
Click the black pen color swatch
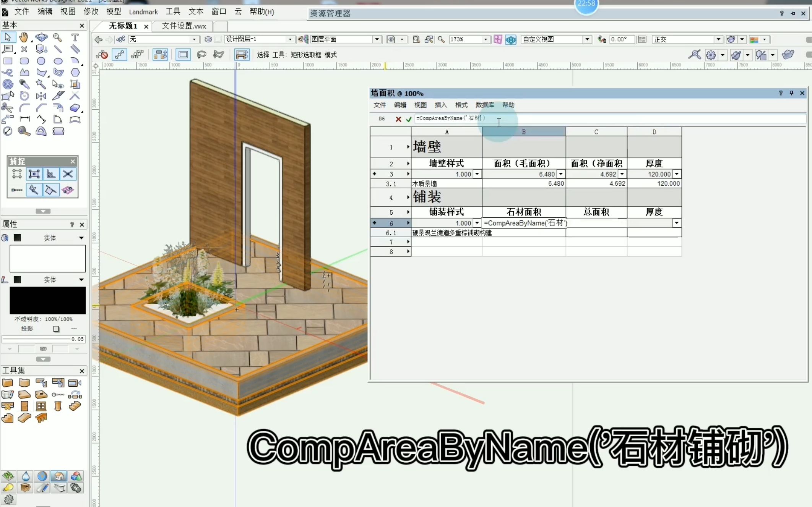pyautogui.click(x=47, y=300)
